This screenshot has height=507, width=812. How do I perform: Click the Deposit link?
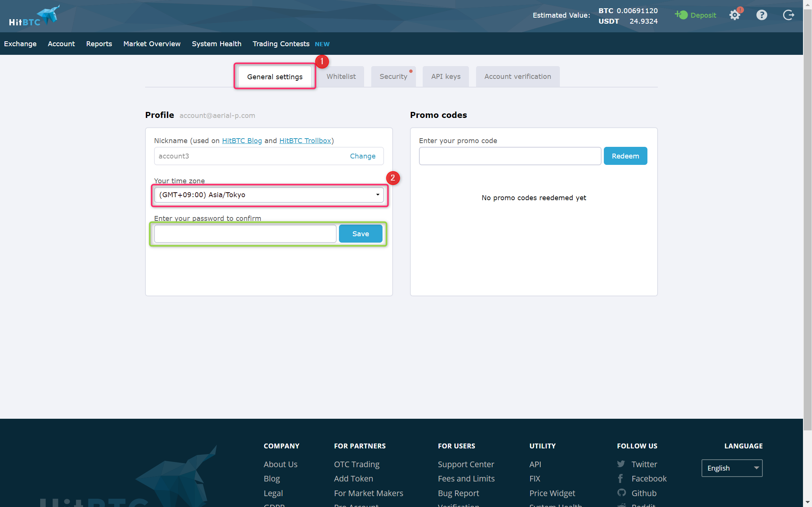coord(703,15)
